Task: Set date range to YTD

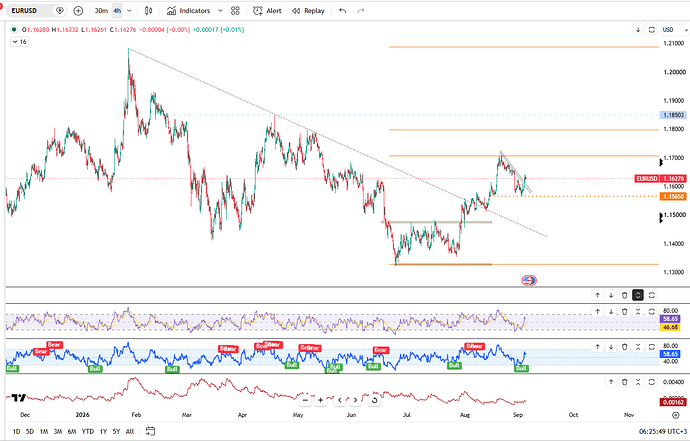Action: pos(88,431)
